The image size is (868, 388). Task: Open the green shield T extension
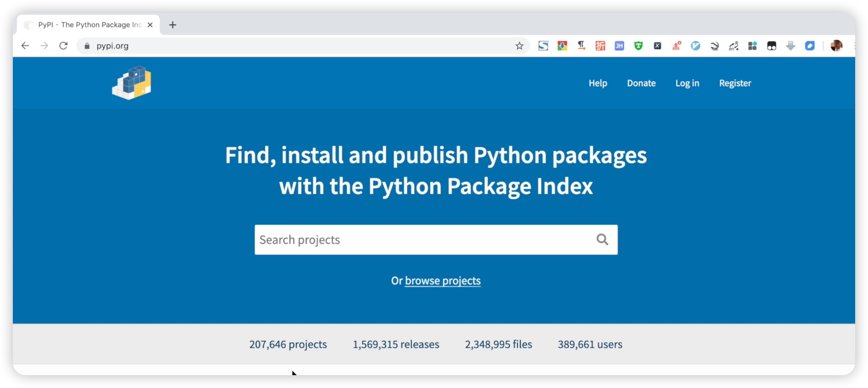click(x=638, y=46)
